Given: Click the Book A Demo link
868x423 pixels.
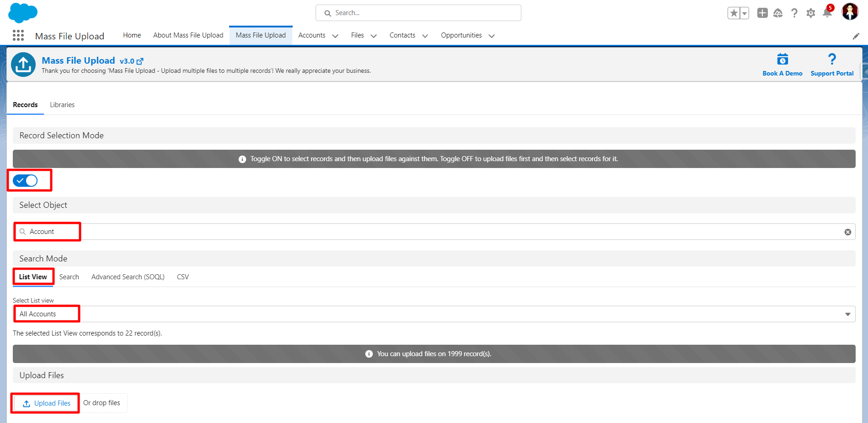Looking at the screenshot, I should 782,73.
